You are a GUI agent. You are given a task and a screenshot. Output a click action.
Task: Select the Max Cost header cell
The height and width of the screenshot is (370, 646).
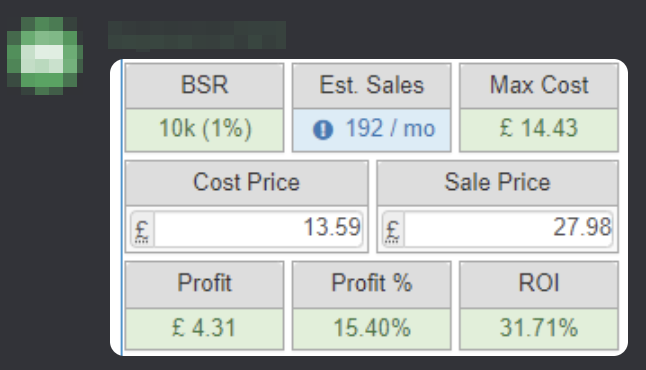[x=539, y=86]
